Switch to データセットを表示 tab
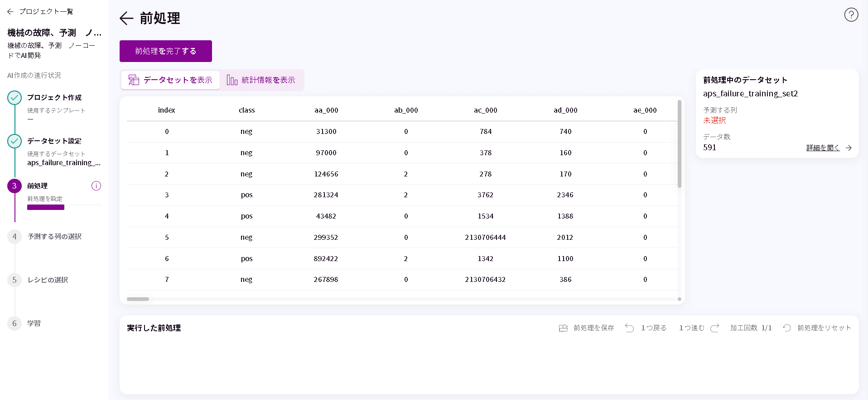The width and height of the screenshot is (868, 400). tap(171, 80)
